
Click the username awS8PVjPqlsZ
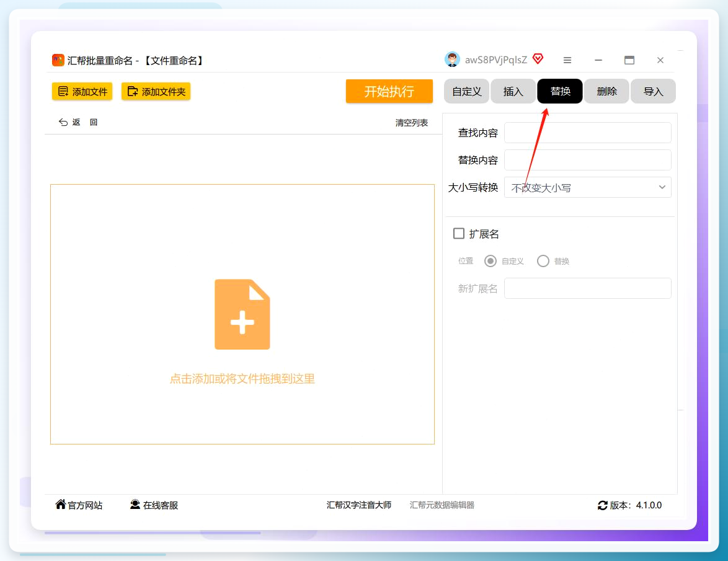click(x=496, y=60)
